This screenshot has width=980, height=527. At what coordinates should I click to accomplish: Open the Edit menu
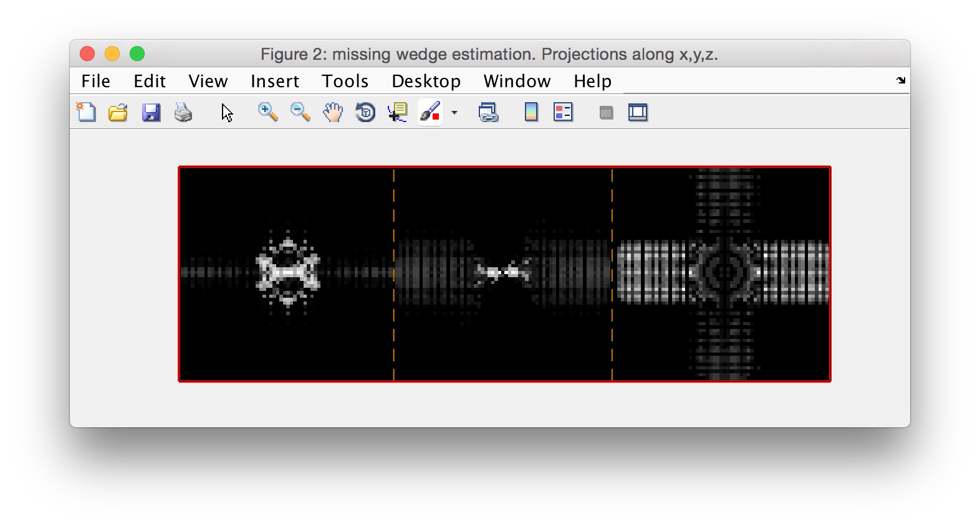(x=150, y=81)
